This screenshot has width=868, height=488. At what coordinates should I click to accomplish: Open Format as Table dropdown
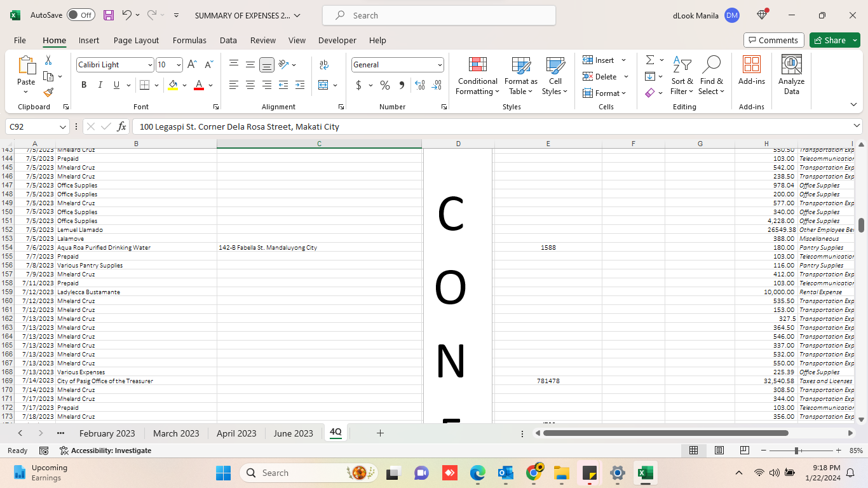(x=521, y=76)
